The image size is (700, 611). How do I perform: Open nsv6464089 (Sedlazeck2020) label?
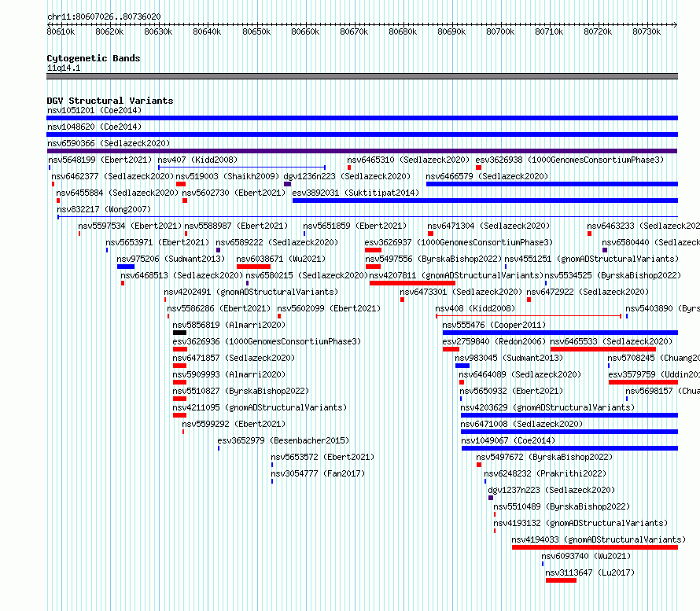[520, 374]
